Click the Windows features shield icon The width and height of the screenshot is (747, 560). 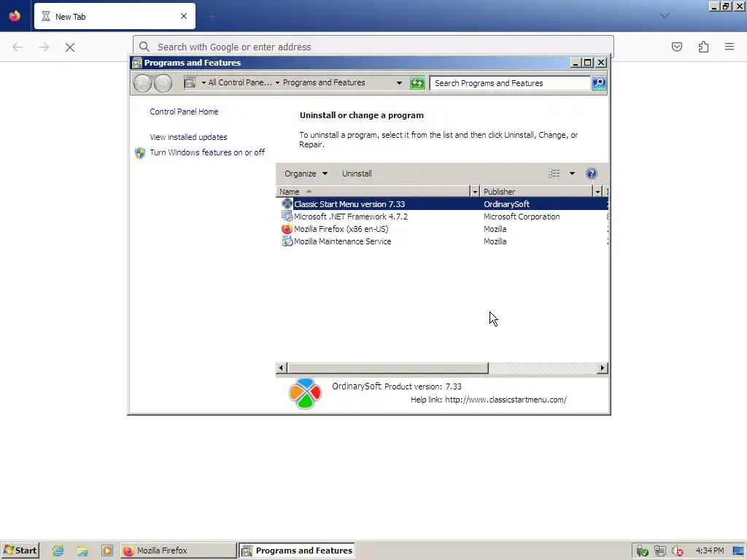pos(139,153)
